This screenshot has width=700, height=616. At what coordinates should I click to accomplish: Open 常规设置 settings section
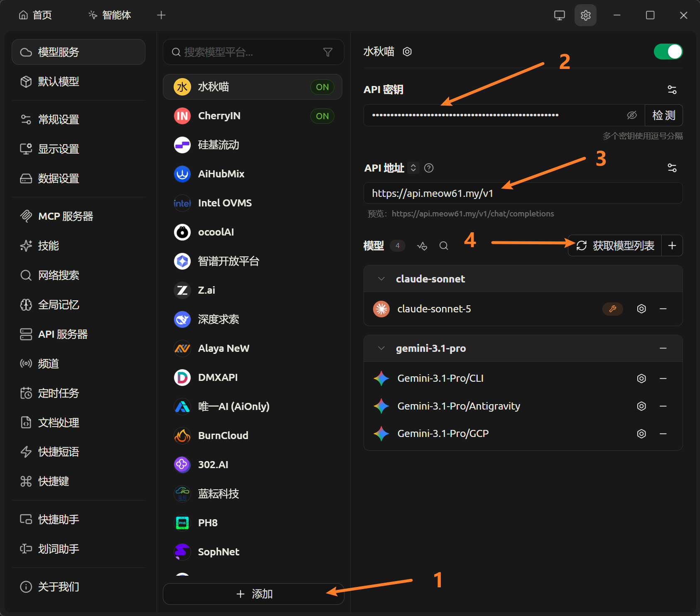pos(79,120)
